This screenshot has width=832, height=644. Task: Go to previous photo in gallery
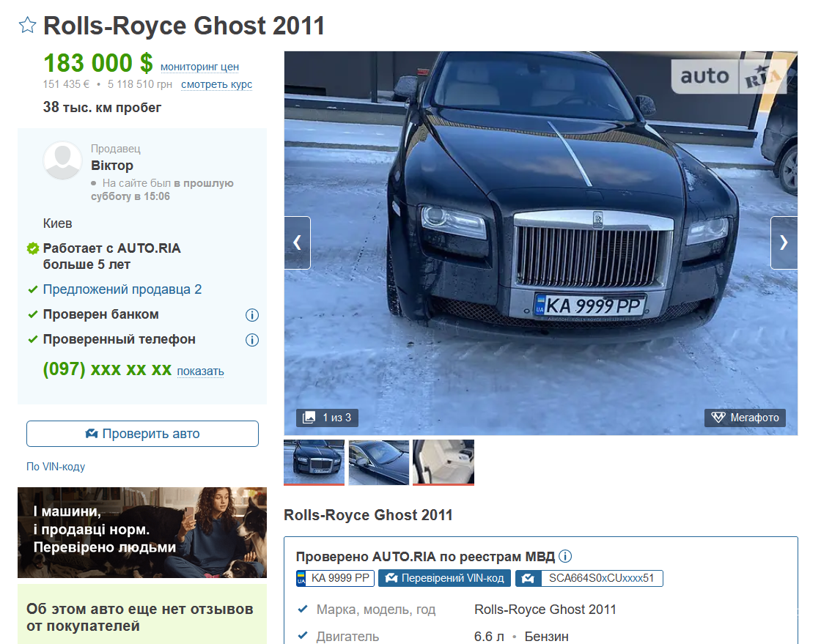click(x=297, y=243)
